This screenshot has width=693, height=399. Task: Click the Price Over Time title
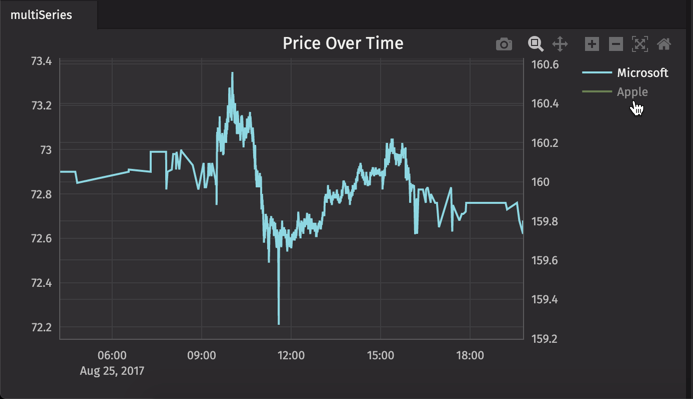coord(343,43)
